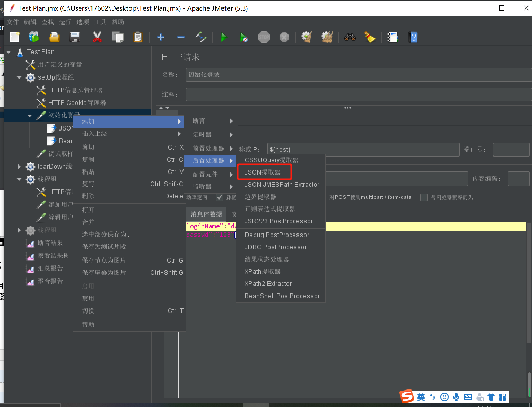Click the IME microphone icon
The image size is (532, 407).
click(x=456, y=397)
